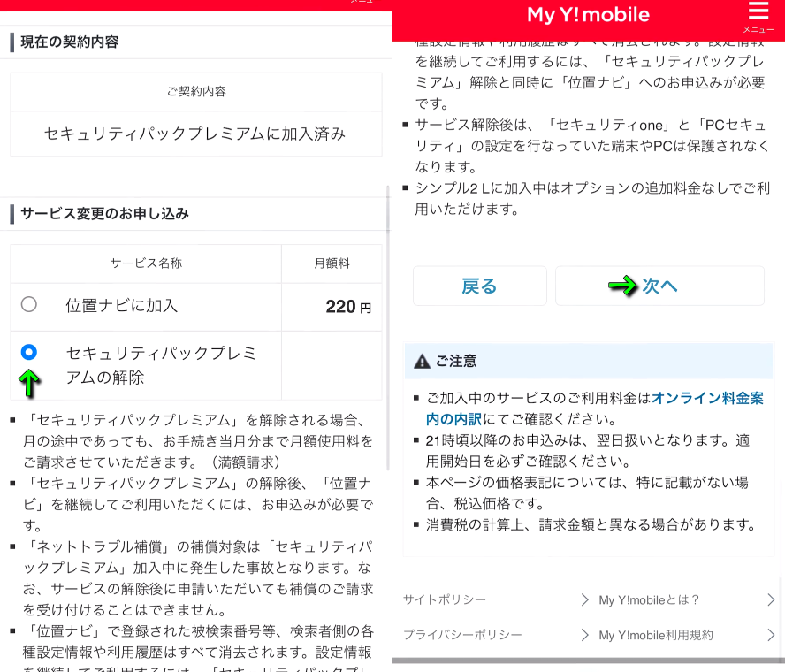Click the 21時頃以降のお申込み notice line
The image size is (785, 672).
(x=588, y=450)
